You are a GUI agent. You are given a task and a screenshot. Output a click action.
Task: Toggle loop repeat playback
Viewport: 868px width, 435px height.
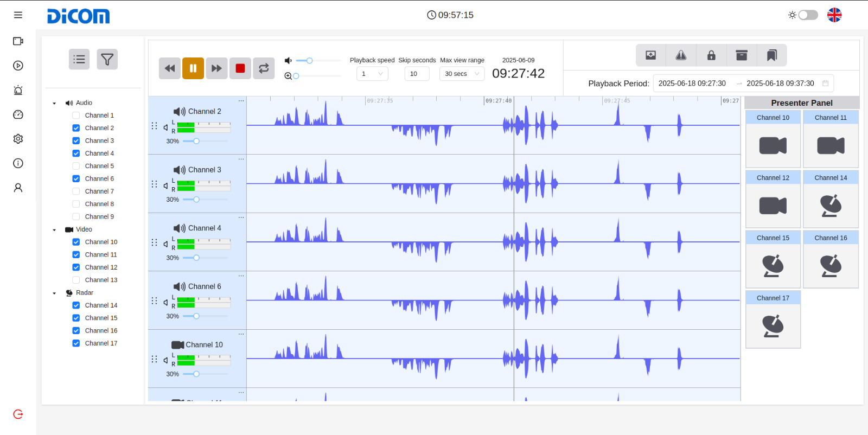[264, 68]
